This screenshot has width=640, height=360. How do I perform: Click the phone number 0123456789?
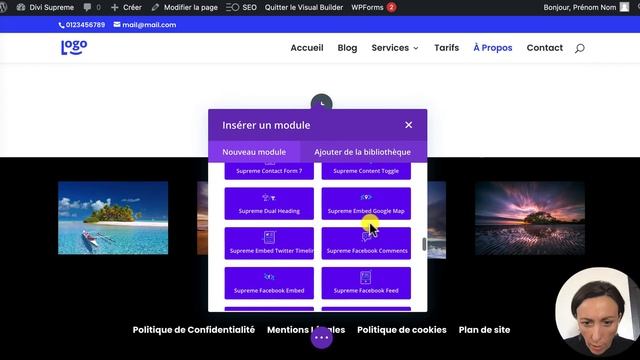click(82, 25)
